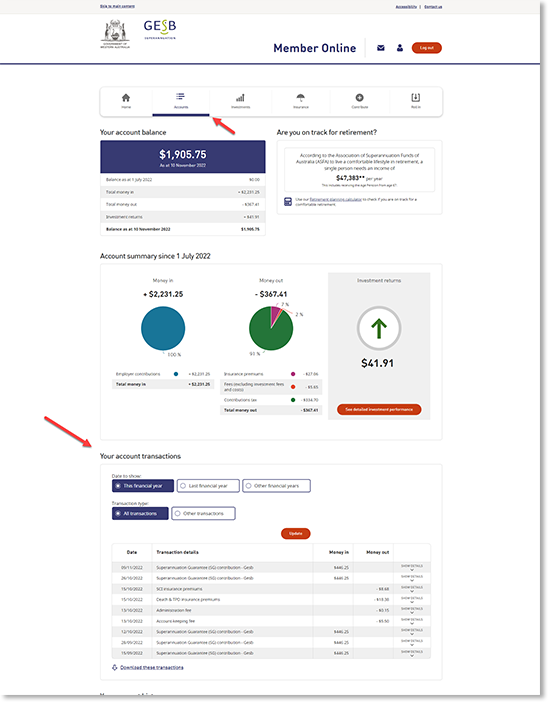Viewport: 550px width, 705px height.
Task: Download these transactions link
Action: coord(152,669)
